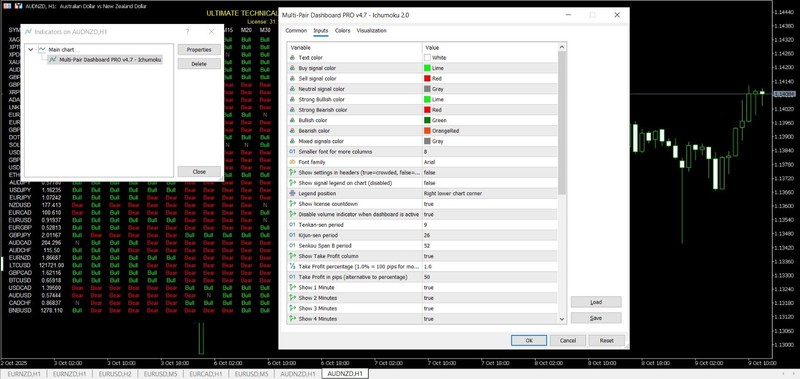
Task: Select the Multi-Pair Dashboard PRO indicator entry
Action: click(x=105, y=60)
